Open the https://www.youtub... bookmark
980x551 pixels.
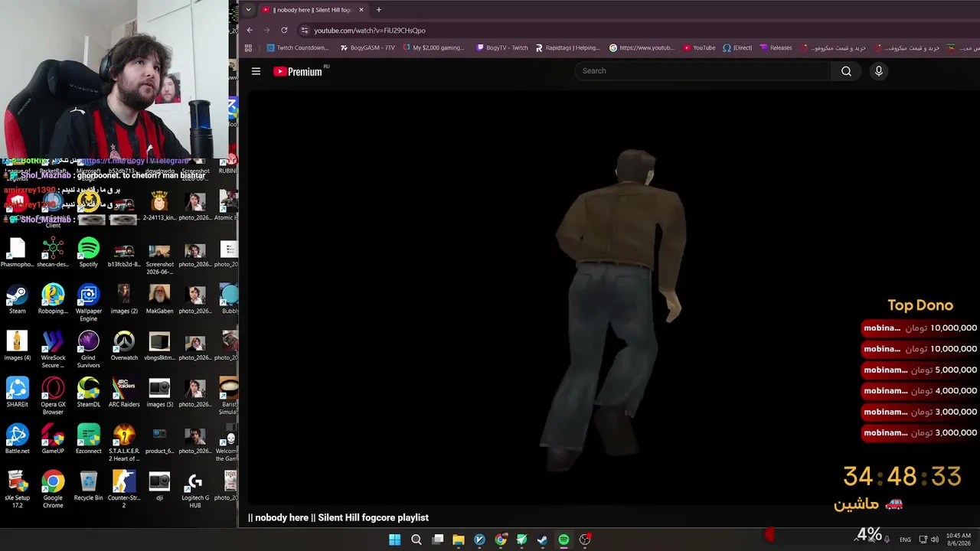(642, 47)
